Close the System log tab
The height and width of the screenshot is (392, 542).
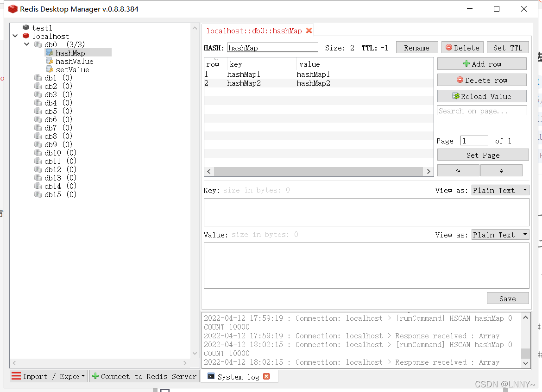tap(266, 376)
